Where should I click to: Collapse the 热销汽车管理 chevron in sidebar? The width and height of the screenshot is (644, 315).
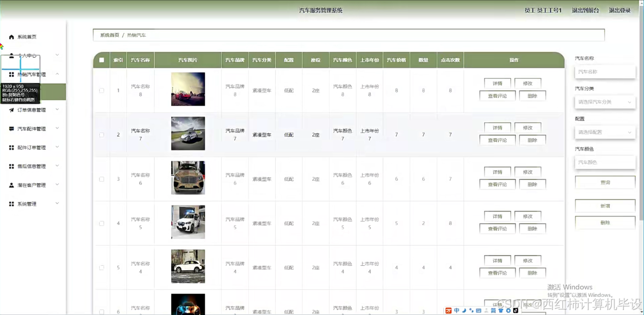pos(57,74)
